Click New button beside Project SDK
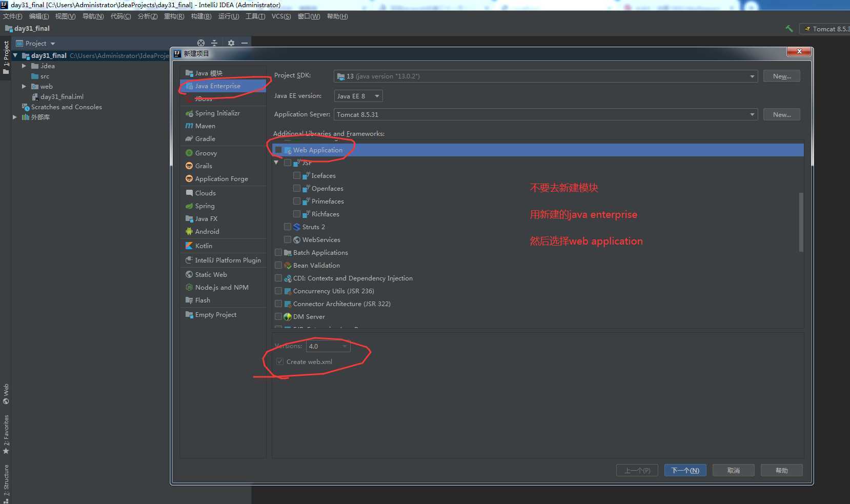Viewport: 850px width, 504px height. coord(782,76)
